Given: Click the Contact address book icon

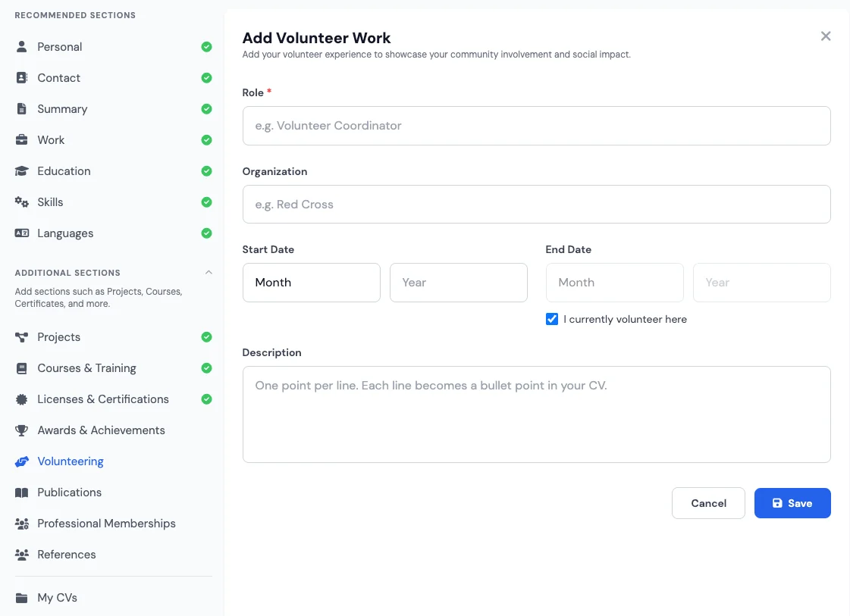Looking at the screenshot, I should pos(22,77).
